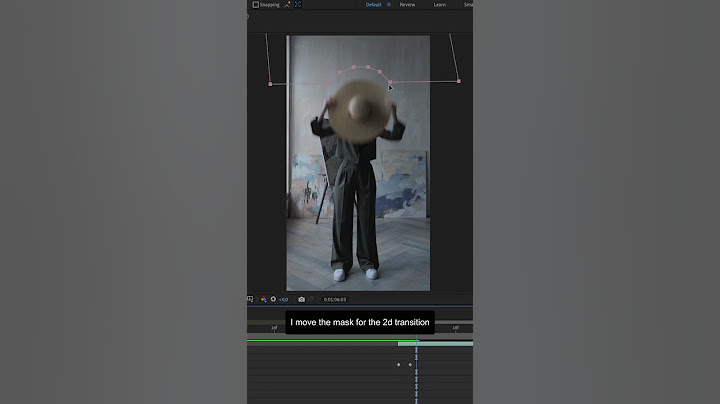The width and height of the screenshot is (720, 404).
Task: Select the mask vertex next to the cursor
Action: pyautogui.click(x=390, y=82)
